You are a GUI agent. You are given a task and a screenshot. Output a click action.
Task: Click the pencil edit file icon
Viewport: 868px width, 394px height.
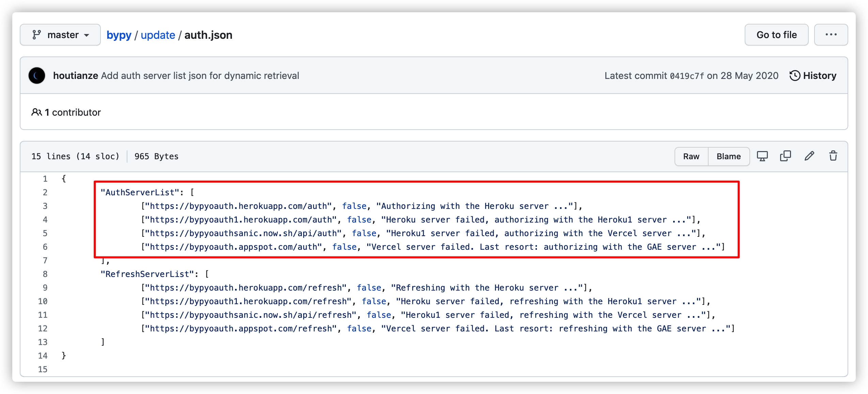[809, 156]
